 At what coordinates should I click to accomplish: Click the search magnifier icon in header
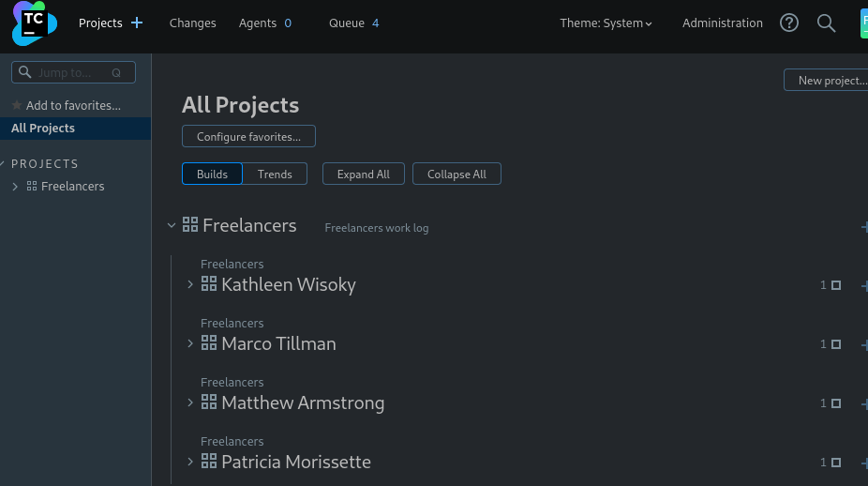tap(826, 23)
